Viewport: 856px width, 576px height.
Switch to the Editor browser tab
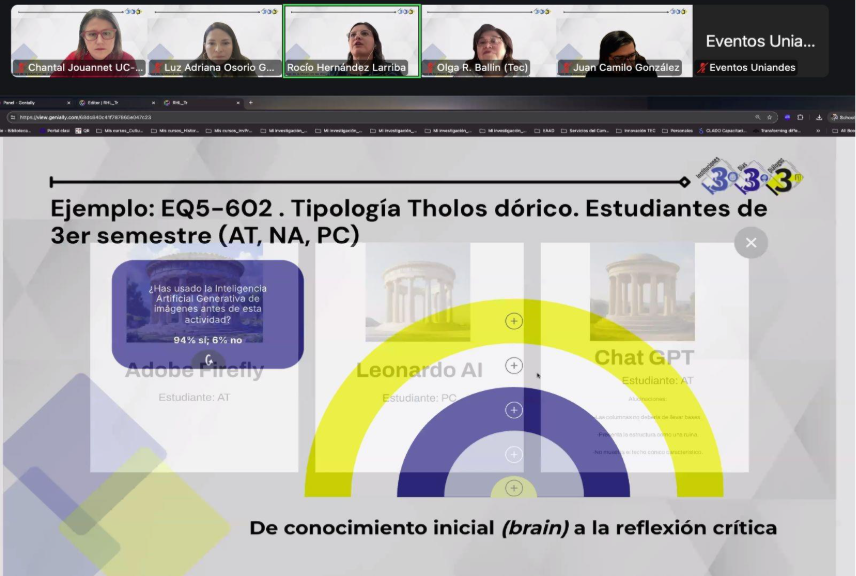[108, 102]
